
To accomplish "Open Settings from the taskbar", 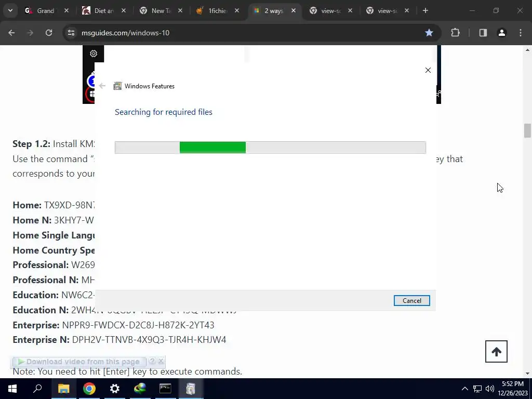I will (x=115, y=389).
